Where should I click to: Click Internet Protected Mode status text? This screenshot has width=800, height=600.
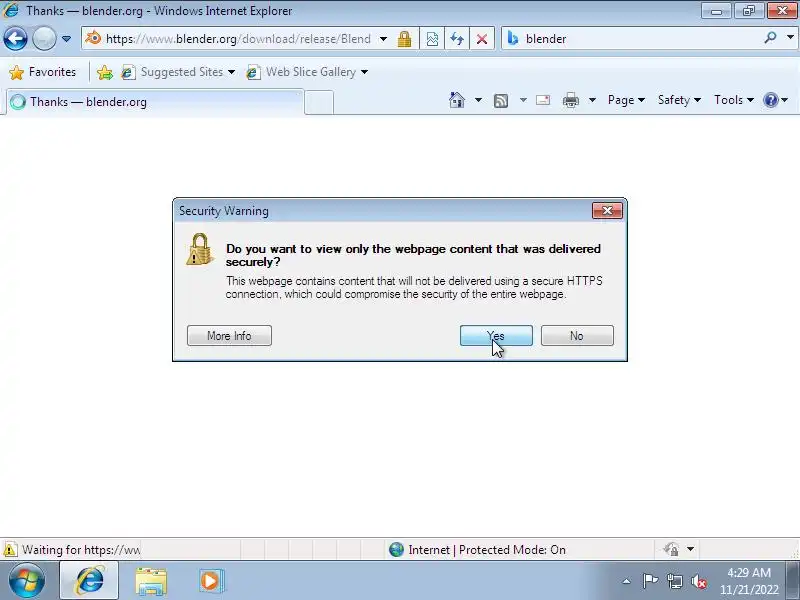(x=487, y=550)
